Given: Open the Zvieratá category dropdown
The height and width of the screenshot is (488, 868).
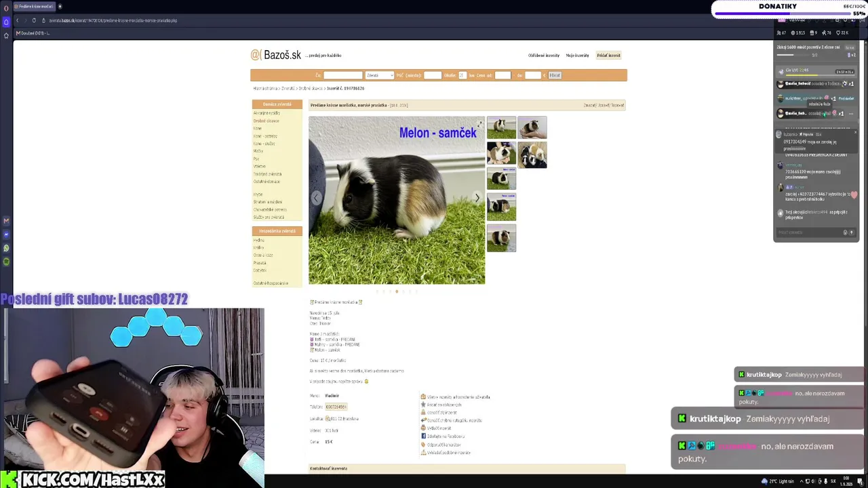Looking at the screenshot, I should pos(379,75).
